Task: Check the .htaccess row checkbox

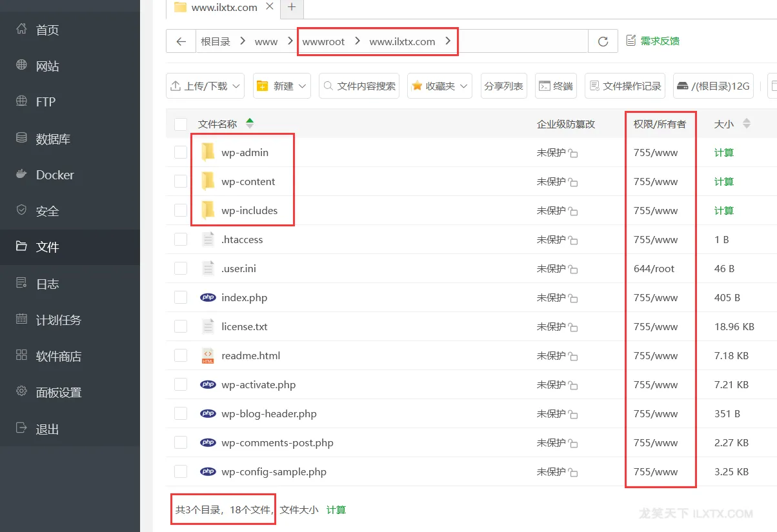Action: point(181,239)
